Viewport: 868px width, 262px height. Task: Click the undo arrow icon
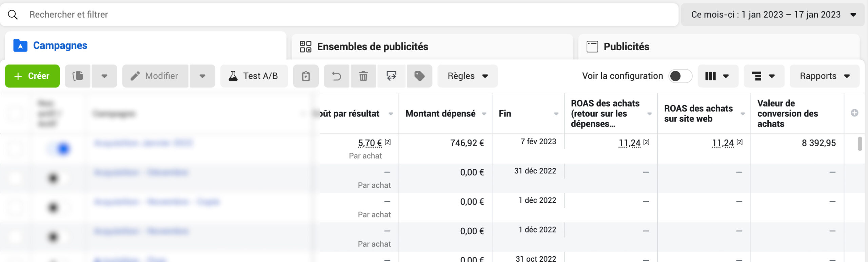[x=336, y=76]
